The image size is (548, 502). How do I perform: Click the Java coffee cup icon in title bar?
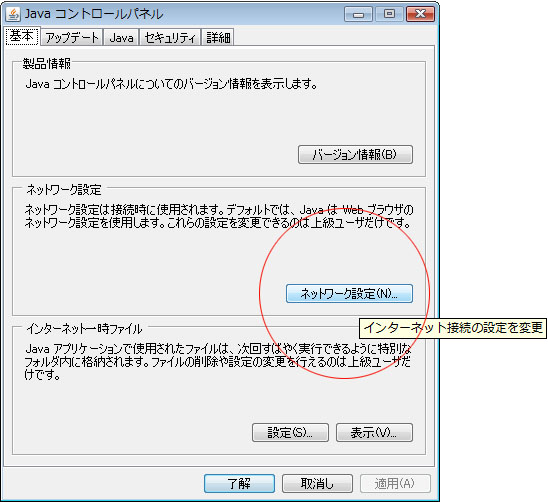[x=13, y=14]
